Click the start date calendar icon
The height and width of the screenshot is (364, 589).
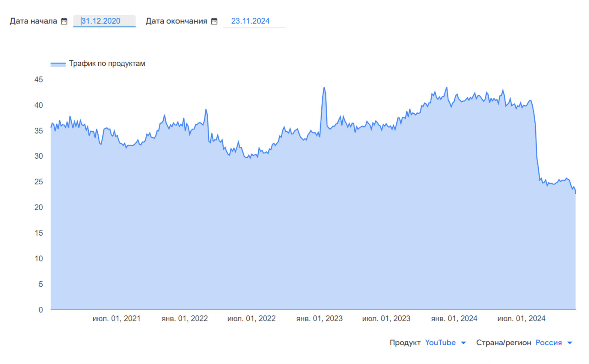point(64,21)
